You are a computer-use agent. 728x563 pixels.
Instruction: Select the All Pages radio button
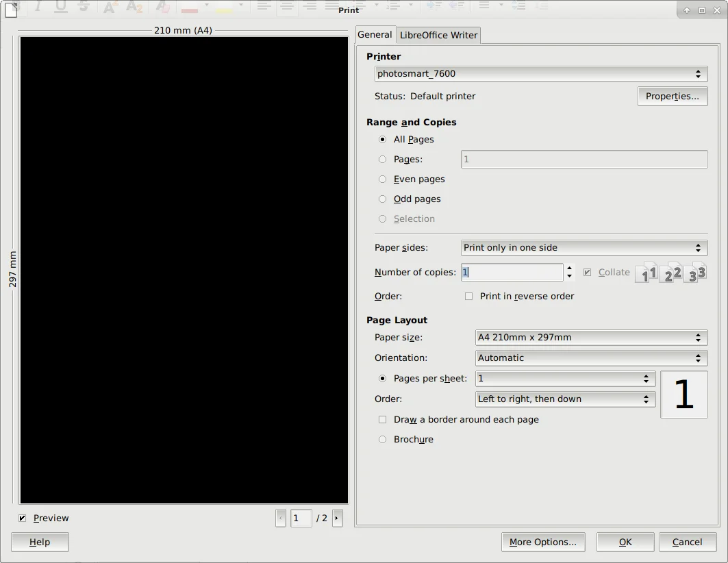click(x=383, y=139)
